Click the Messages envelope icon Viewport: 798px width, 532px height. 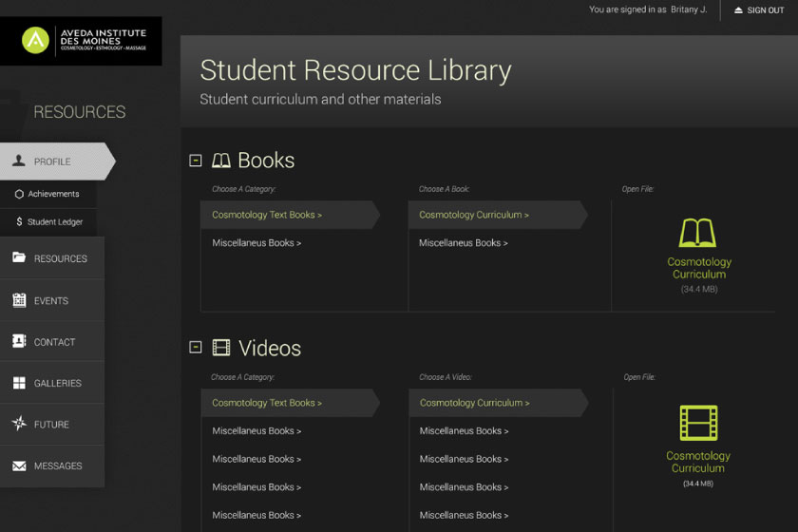point(19,465)
